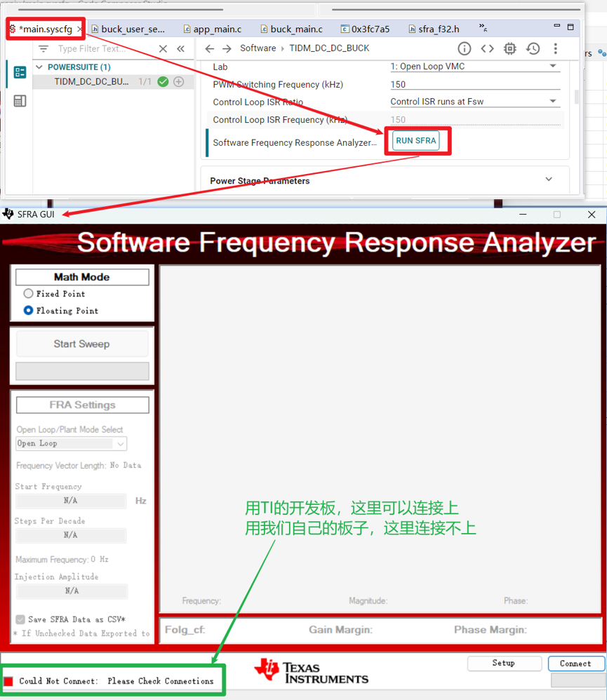The image size is (607, 700).
Task: Navigate back in SysConfig
Action: tap(210, 48)
